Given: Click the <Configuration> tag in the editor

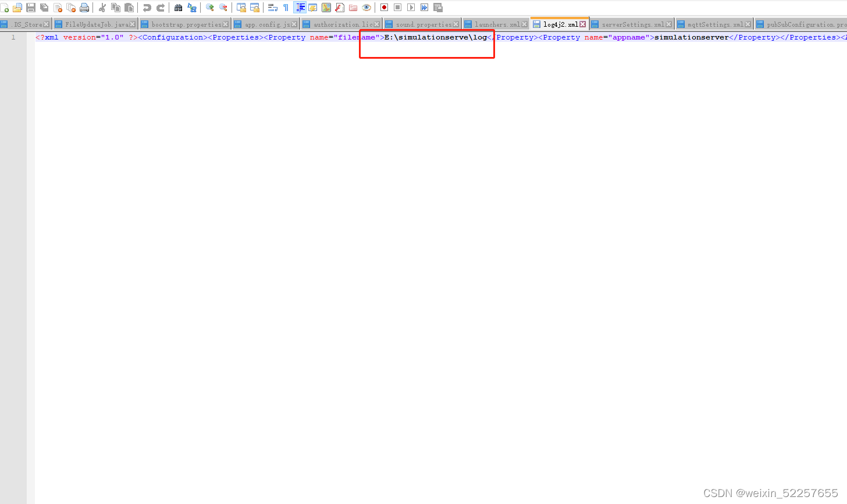Looking at the screenshot, I should [x=173, y=37].
